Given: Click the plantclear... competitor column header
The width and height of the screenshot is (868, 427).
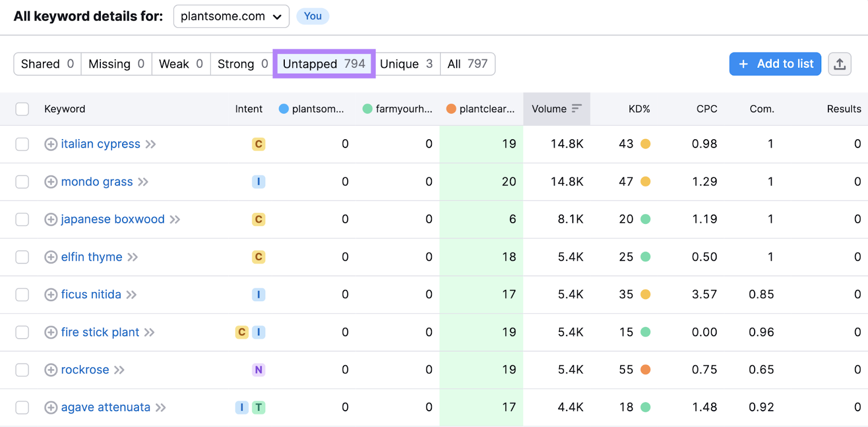Looking at the screenshot, I should (x=481, y=109).
